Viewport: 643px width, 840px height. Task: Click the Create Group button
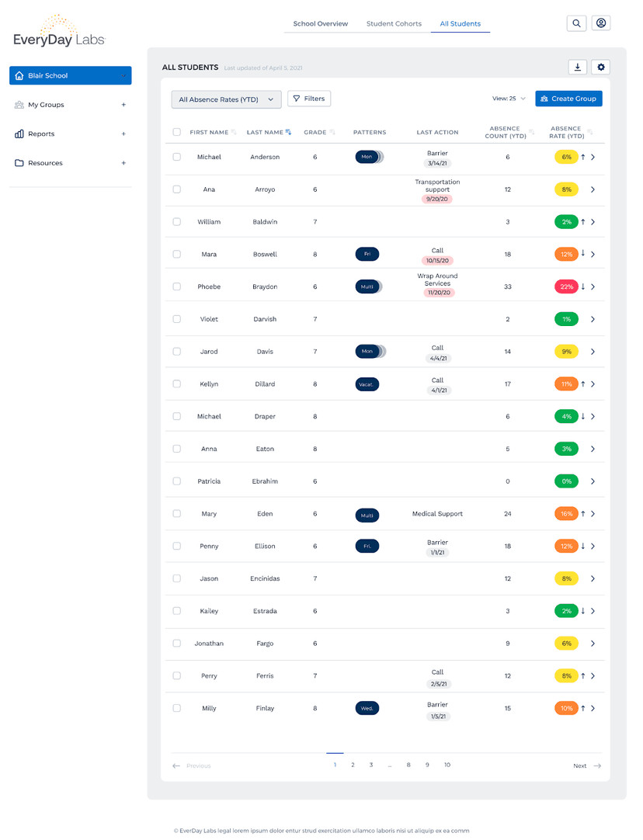[568, 99]
